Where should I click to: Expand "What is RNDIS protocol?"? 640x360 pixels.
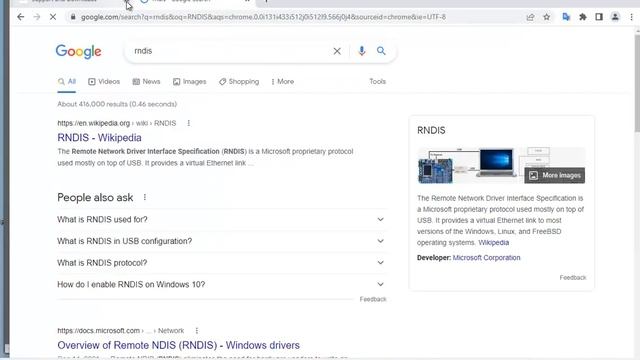point(222,263)
